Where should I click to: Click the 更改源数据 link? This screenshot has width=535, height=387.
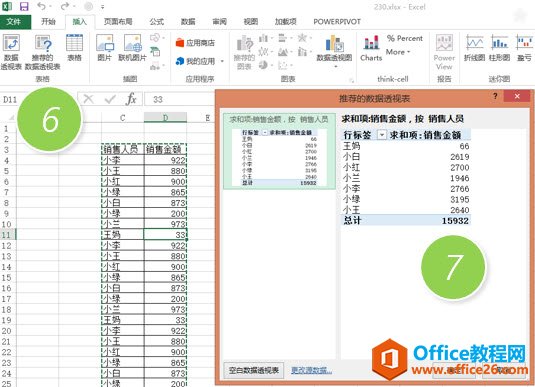coord(311,370)
